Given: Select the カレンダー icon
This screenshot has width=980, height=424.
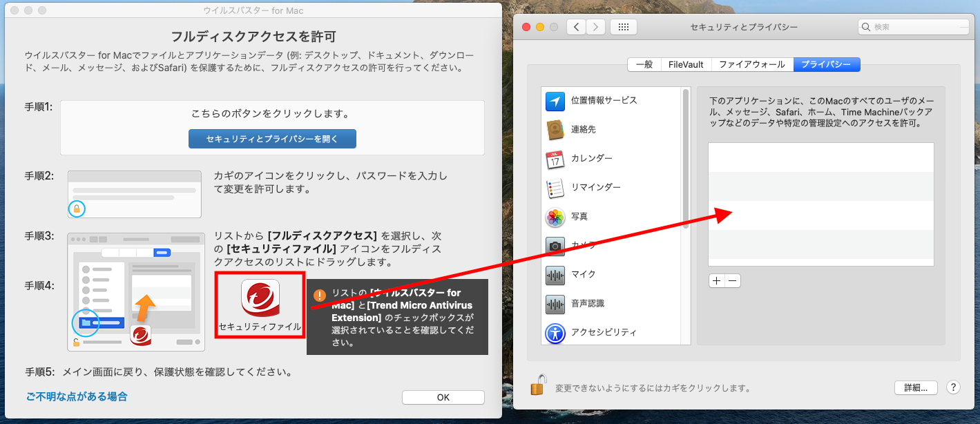Looking at the screenshot, I should [x=556, y=158].
